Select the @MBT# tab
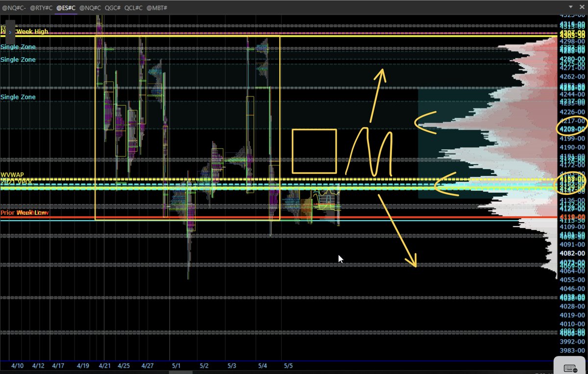Screen dimensions: 588x374 pos(157,8)
